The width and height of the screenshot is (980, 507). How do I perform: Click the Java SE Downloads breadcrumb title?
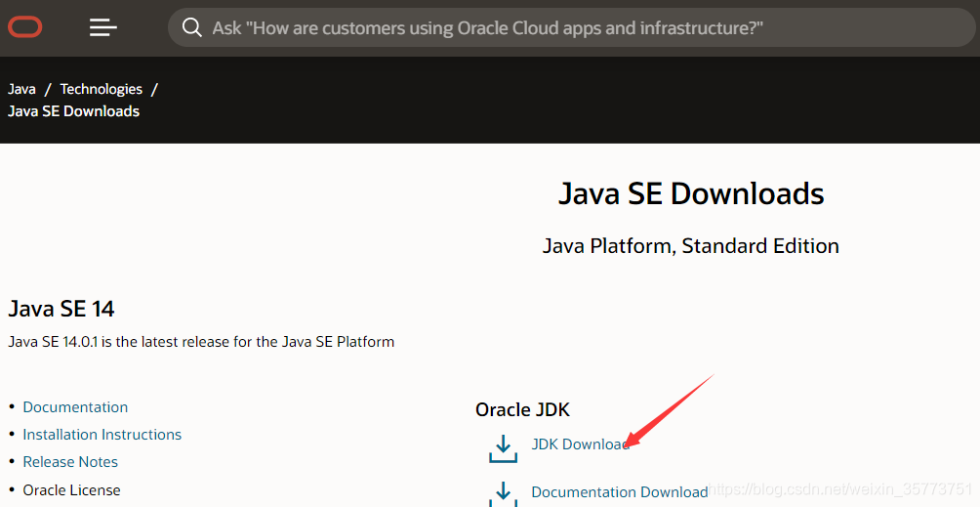tap(74, 111)
